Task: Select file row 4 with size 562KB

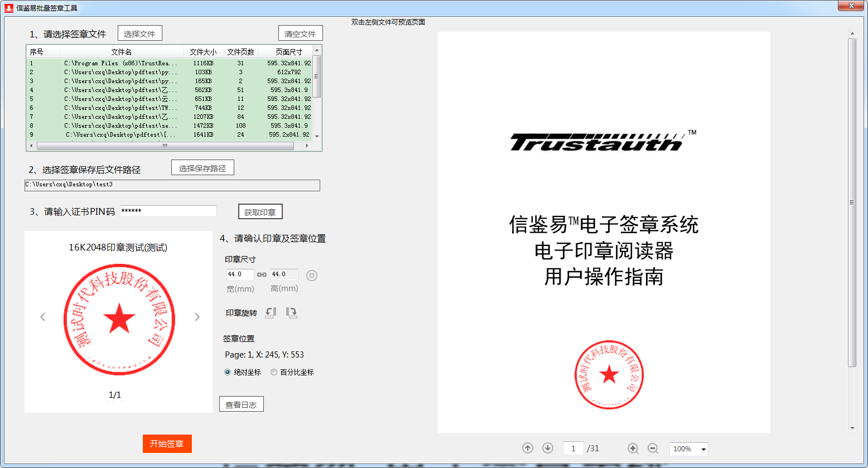Action: 170,90
